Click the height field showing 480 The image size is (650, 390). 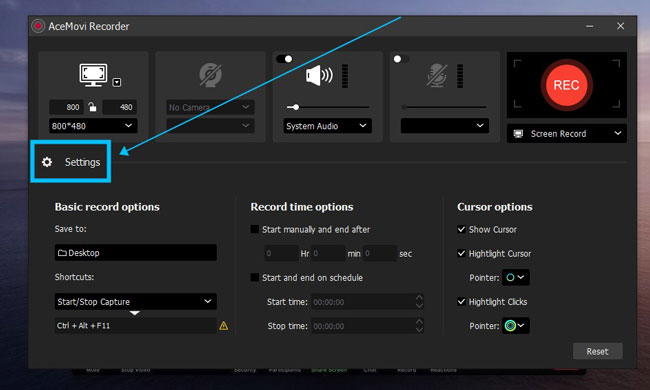pyautogui.click(x=119, y=107)
